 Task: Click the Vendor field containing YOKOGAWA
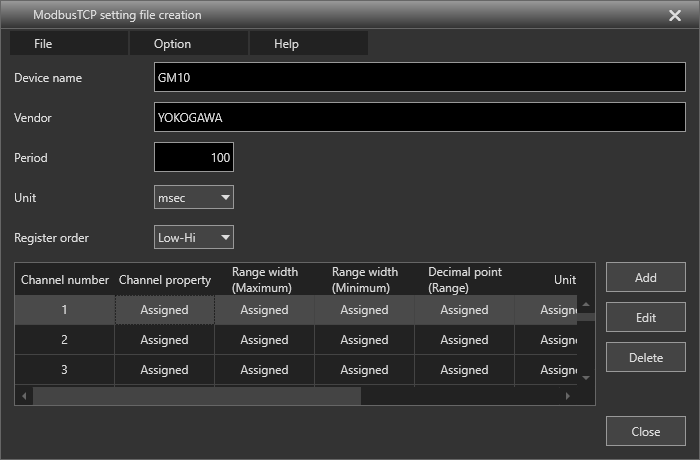419,118
